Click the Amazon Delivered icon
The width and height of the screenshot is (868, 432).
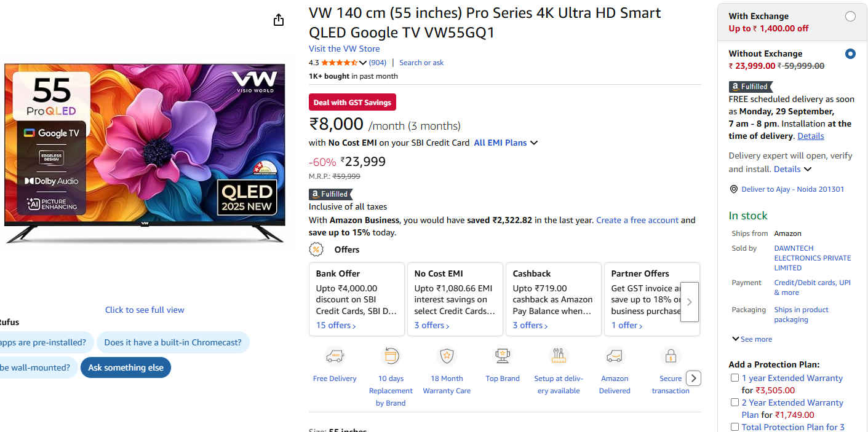615,356
